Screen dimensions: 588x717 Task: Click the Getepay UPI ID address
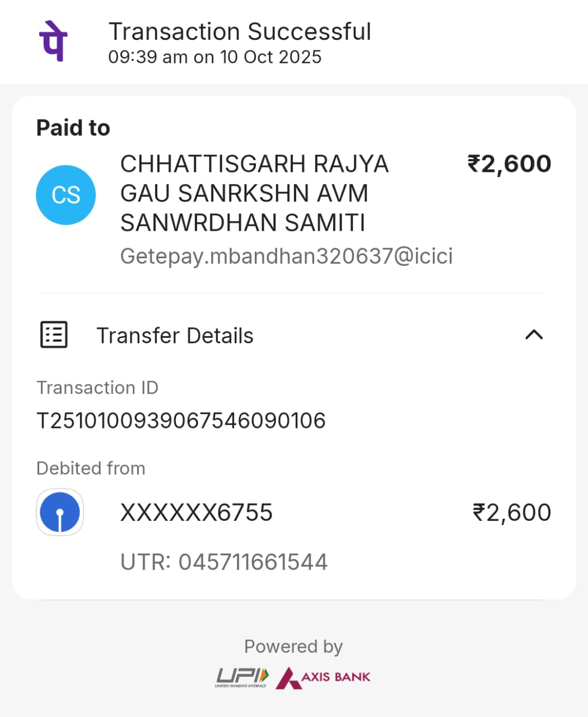pyautogui.click(x=286, y=256)
